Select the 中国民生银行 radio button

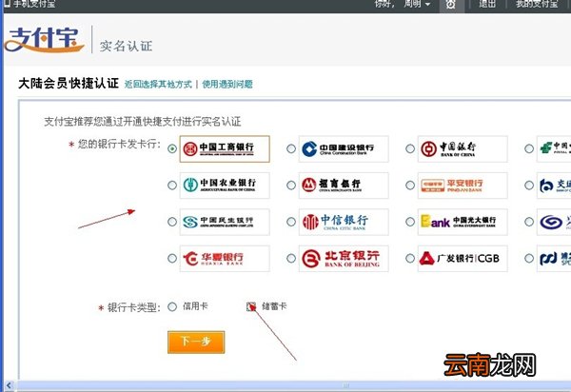point(172,222)
